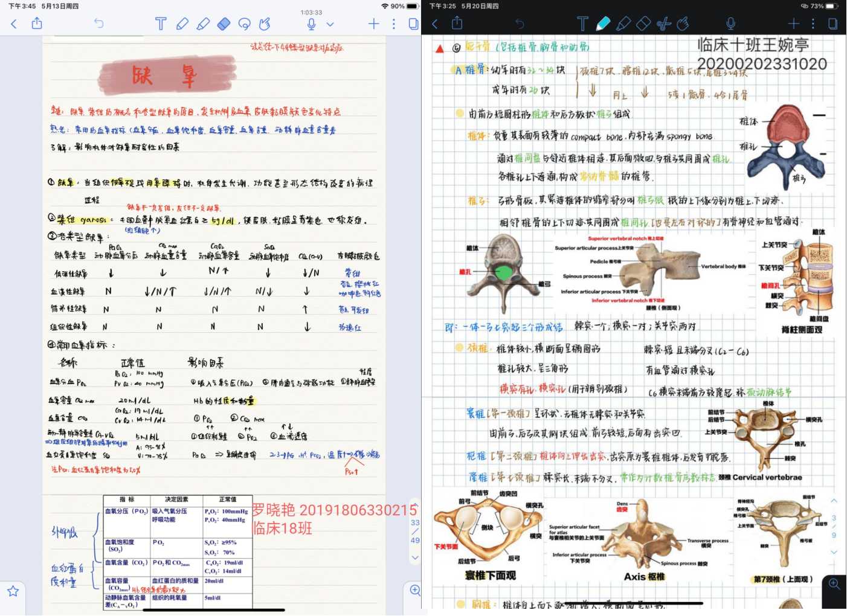Image resolution: width=847 pixels, height=616 pixels.
Task: Tap the microphone in right note
Action: pyautogui.click(x=730, y=24)
